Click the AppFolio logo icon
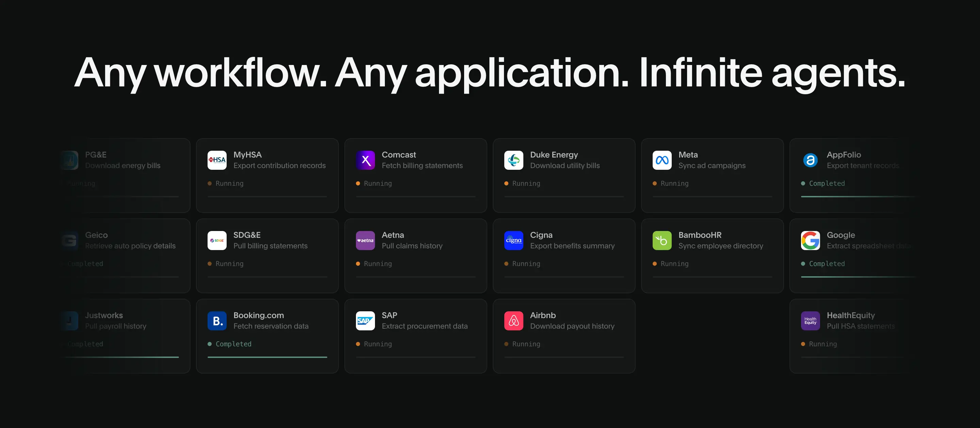This screenshot has height=428, width=980. (810, 160)
